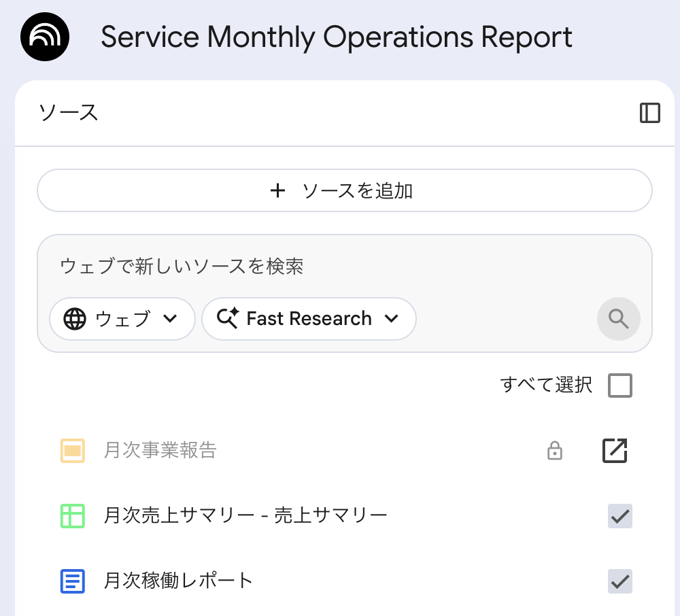Uncheck the 月次稼働レポート source checkbox
This screenshot has width=680, height=616.
[x=619, y=581]
